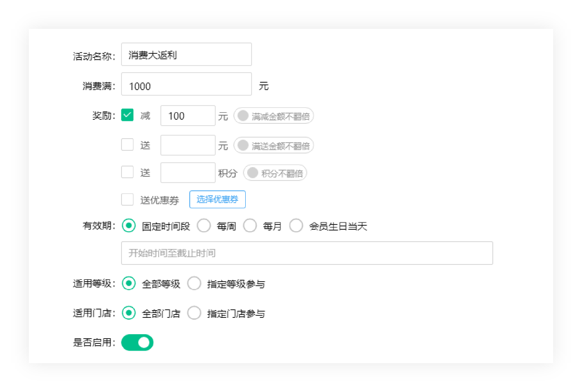The height and width of the screenshot is (392, 582).
Task: Open the 开始时间至截止时间 date range picker
Action: coord(306,253)
